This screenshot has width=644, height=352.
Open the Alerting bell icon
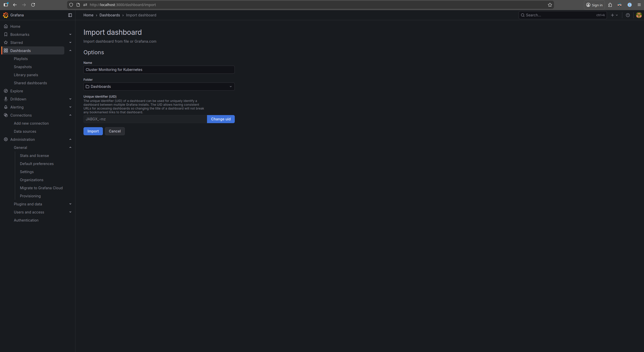coord(6,107)
